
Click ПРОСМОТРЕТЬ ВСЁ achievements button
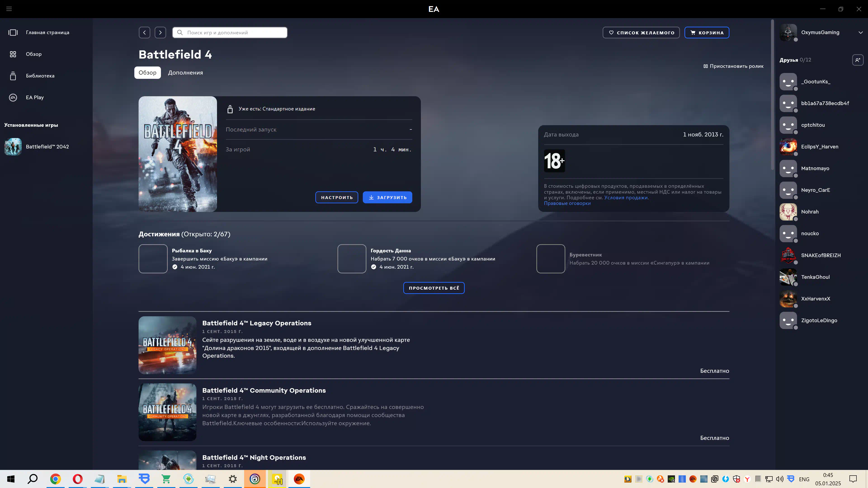point(434,288)
